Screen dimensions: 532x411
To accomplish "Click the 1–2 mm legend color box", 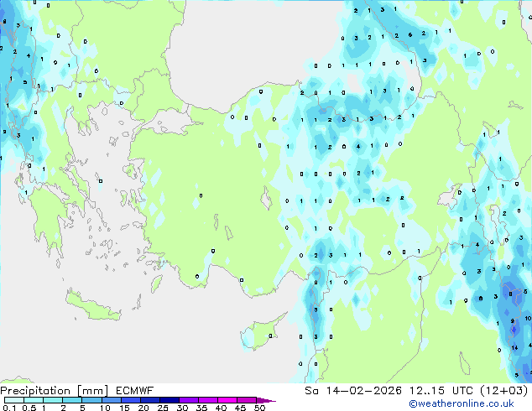I will 53,400.
